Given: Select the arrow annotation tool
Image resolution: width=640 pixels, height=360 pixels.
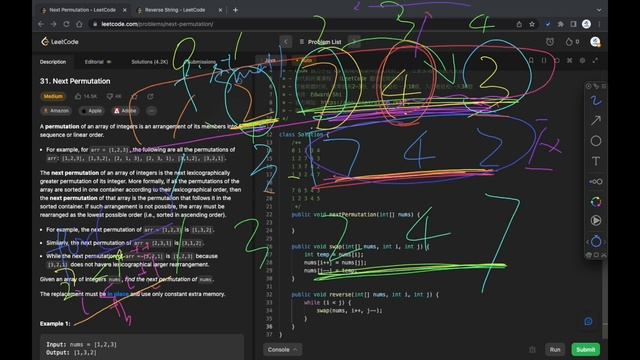Looking at the screenshot, I should (596, 120).
